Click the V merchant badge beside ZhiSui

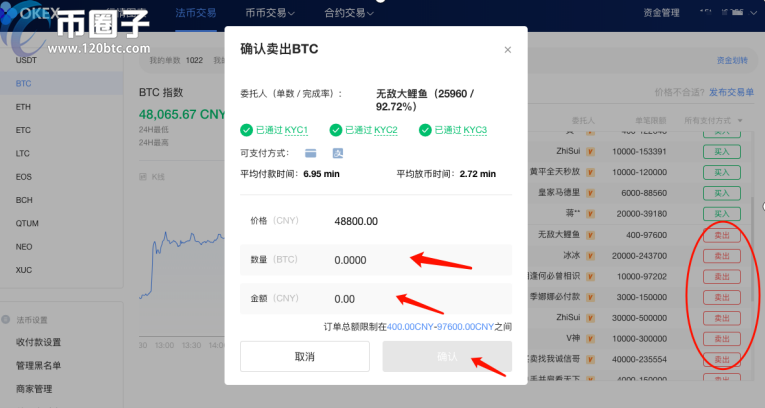pos(590,151)
